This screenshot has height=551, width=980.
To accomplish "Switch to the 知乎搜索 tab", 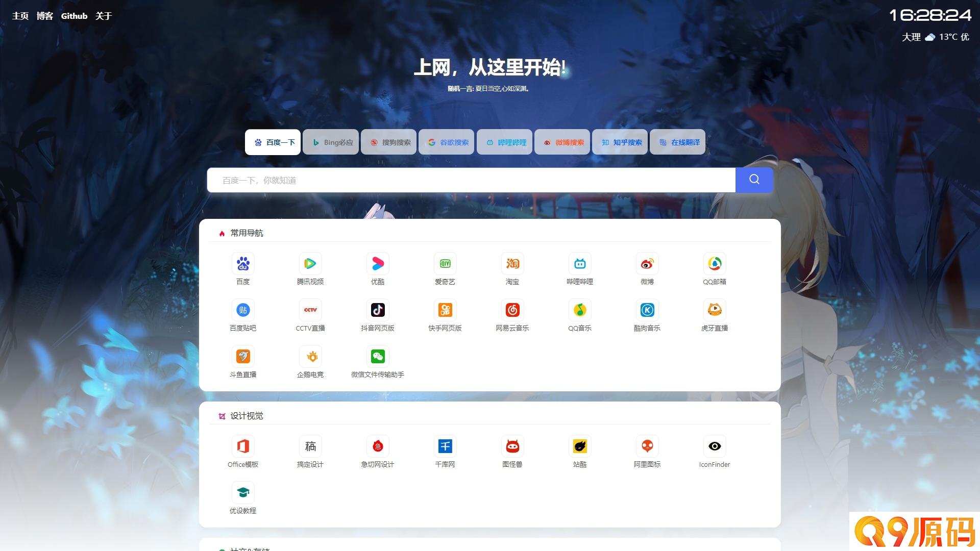I will 620,142.
